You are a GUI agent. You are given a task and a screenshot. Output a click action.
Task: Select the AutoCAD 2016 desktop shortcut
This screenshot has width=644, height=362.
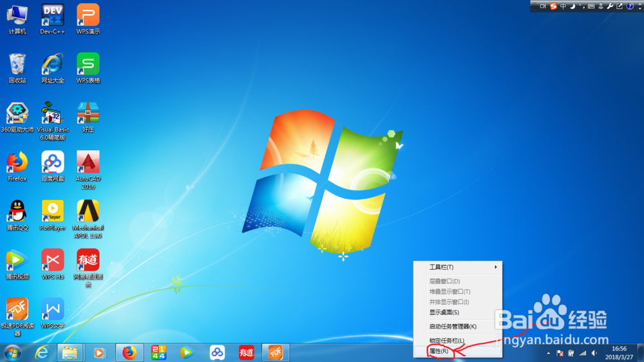click(88, 170)
